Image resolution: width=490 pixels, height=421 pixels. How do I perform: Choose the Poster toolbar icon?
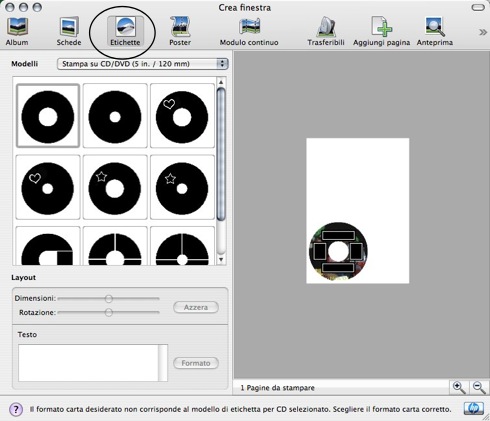tap(180, 32)
